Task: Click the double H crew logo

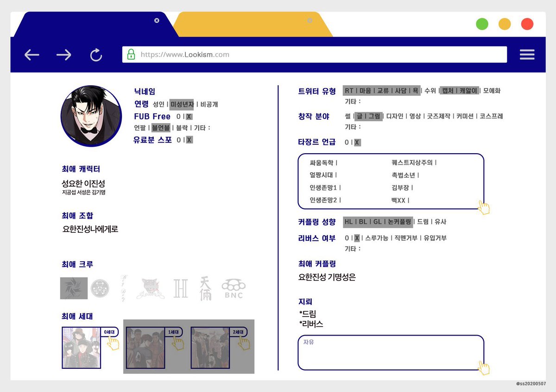Action: [x=181, y=288]
